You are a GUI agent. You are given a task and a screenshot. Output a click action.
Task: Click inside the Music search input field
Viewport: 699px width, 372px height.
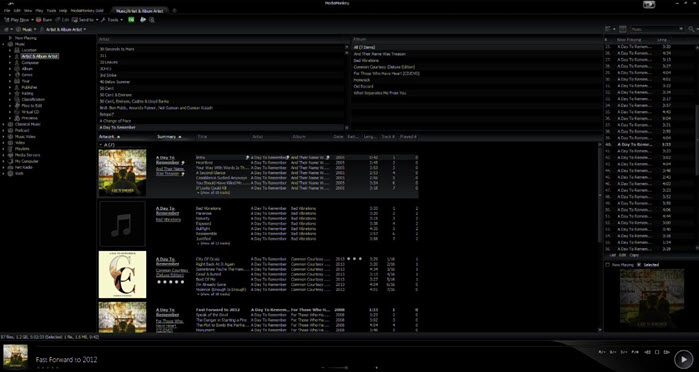(654, 29)
